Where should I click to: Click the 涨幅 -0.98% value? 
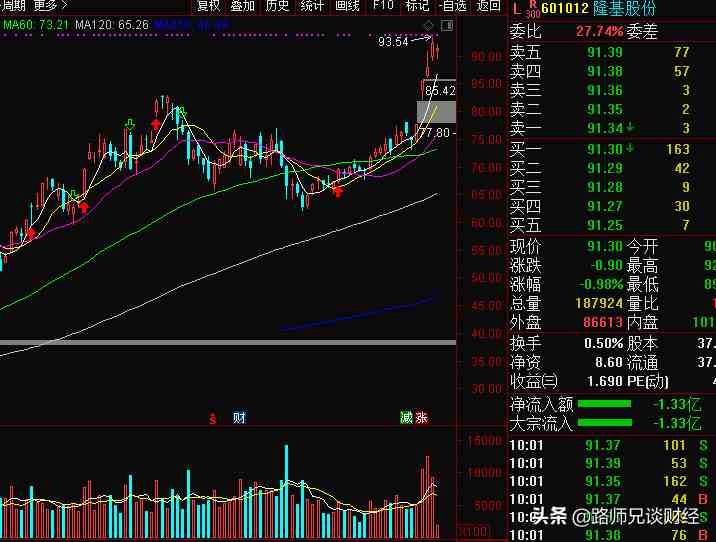(601, 284)
